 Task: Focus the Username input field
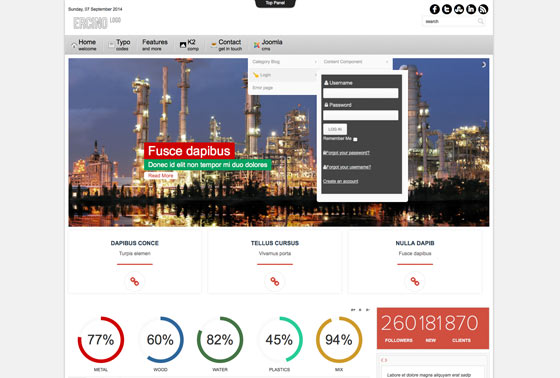(x=361, y=93)
